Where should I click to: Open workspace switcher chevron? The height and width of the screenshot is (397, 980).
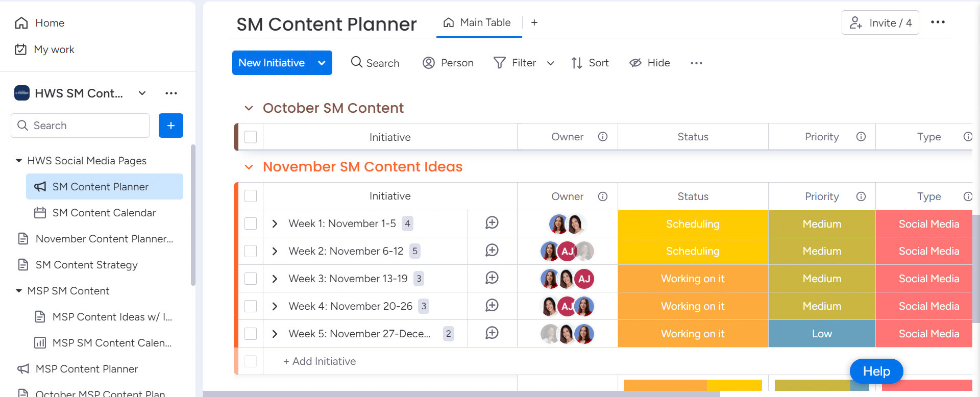pos(142,93)
